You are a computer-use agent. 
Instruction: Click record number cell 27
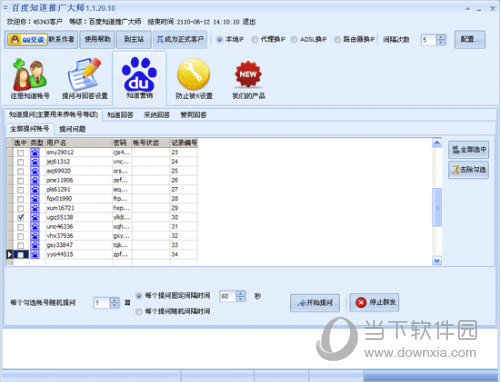click(184, 189)
